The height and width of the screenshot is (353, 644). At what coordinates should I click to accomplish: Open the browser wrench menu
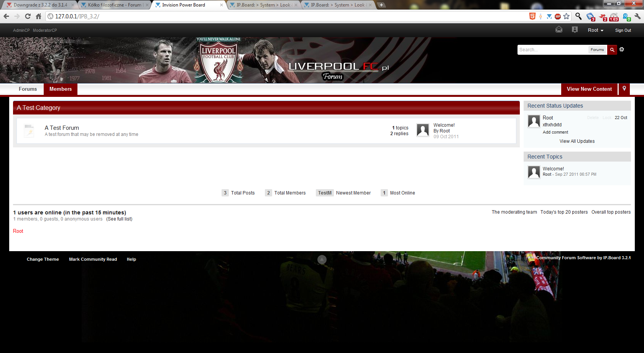tap(637, 16)
